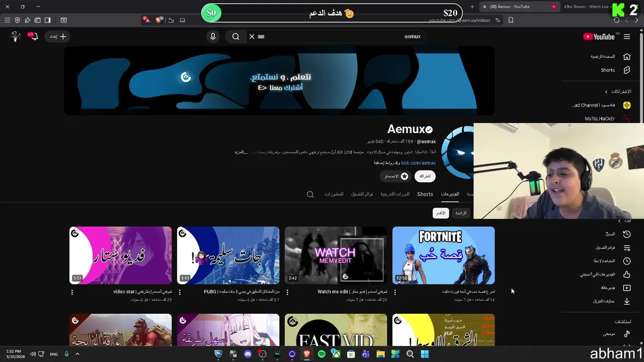The image size is (644, 362).
Task: Switch to the Playlists channel tab
Action: point(362,194)
